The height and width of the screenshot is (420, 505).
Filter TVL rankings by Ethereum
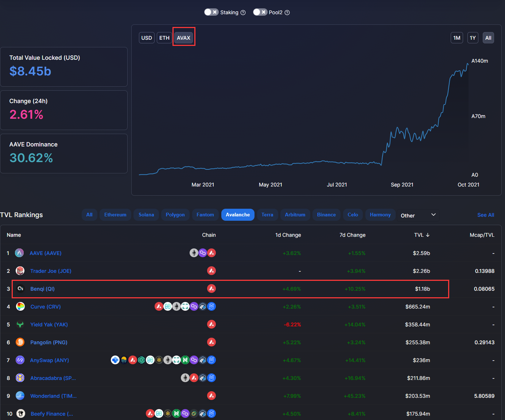coord(115,215)
